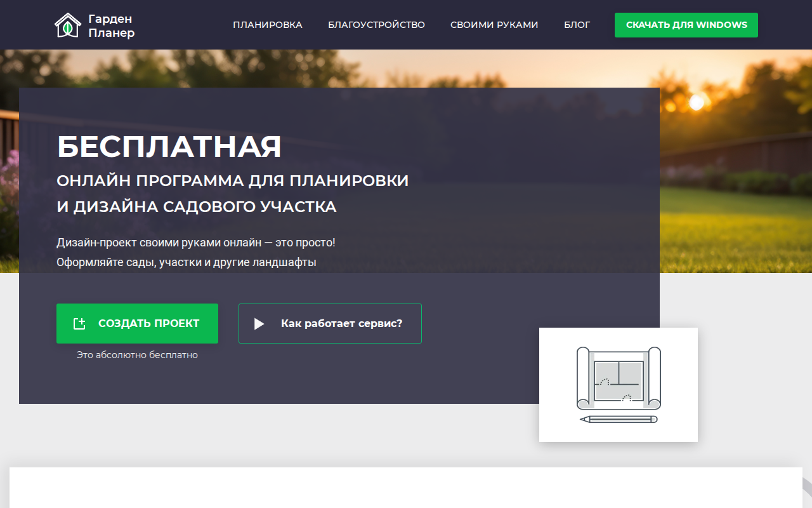Click the БЕСПЛАТНАЯ headline text
The image size is (812, 508).
[169, 147]
